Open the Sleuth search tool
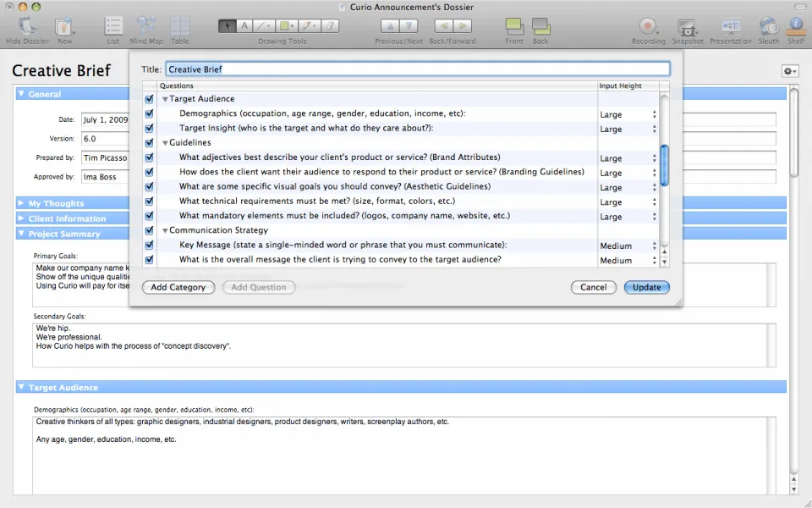Screen dimensions: 812x508 [768, 27]
